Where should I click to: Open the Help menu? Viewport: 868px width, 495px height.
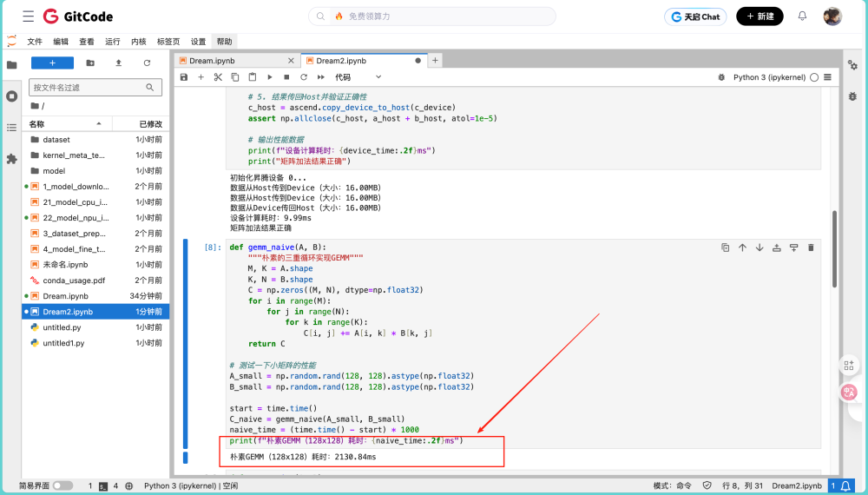point(224,42)
